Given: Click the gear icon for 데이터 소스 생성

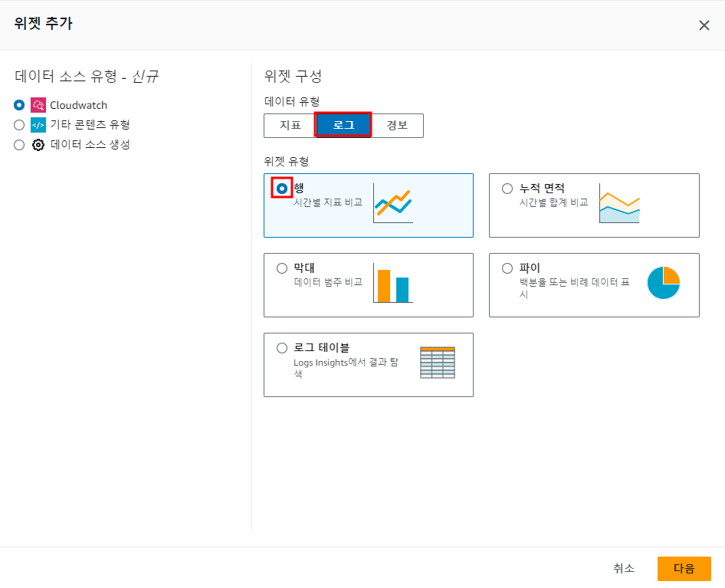Looking at the screenshot, I should pyautogui.click(x=38, y=145).
